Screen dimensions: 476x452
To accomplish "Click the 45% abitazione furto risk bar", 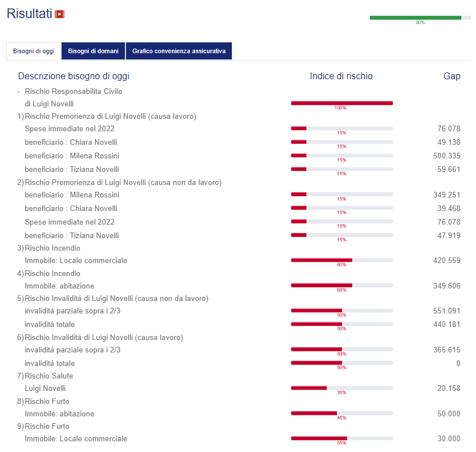I will (x=341, y=413).
